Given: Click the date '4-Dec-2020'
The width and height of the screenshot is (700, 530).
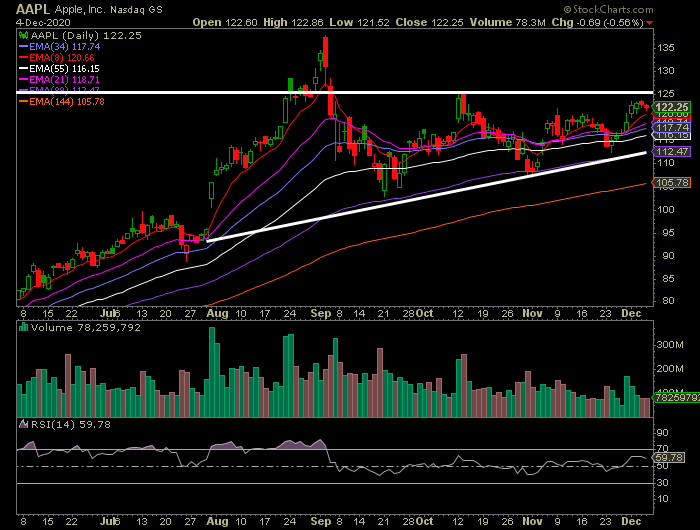Looking at the screenshot, I should (x=43, y=22).
